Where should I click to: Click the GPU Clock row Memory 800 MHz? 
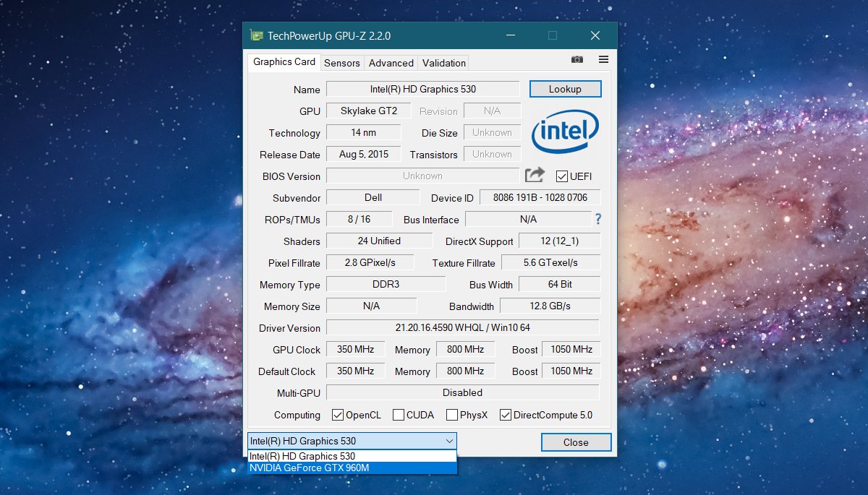click(465, 349)
